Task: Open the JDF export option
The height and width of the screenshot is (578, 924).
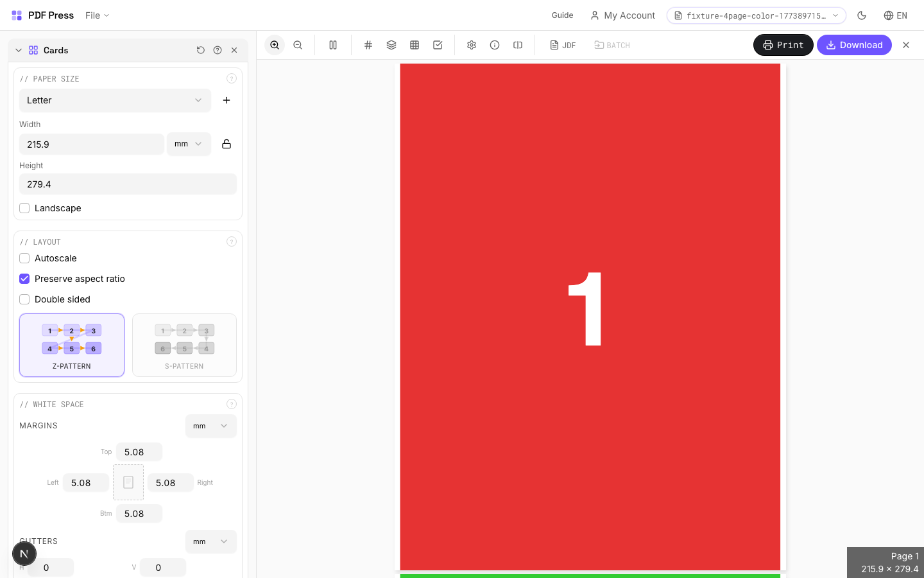Action: point(563,45)
